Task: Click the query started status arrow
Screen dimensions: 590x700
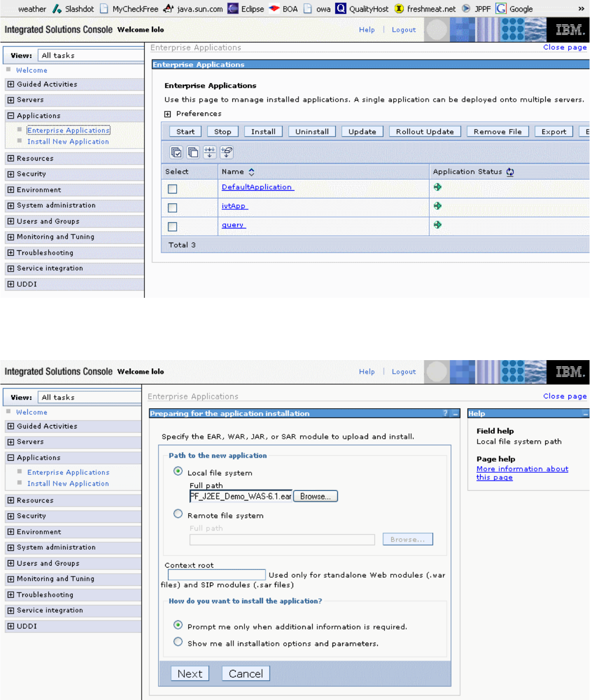Action: pyautogui.click(x=437, y=225)
